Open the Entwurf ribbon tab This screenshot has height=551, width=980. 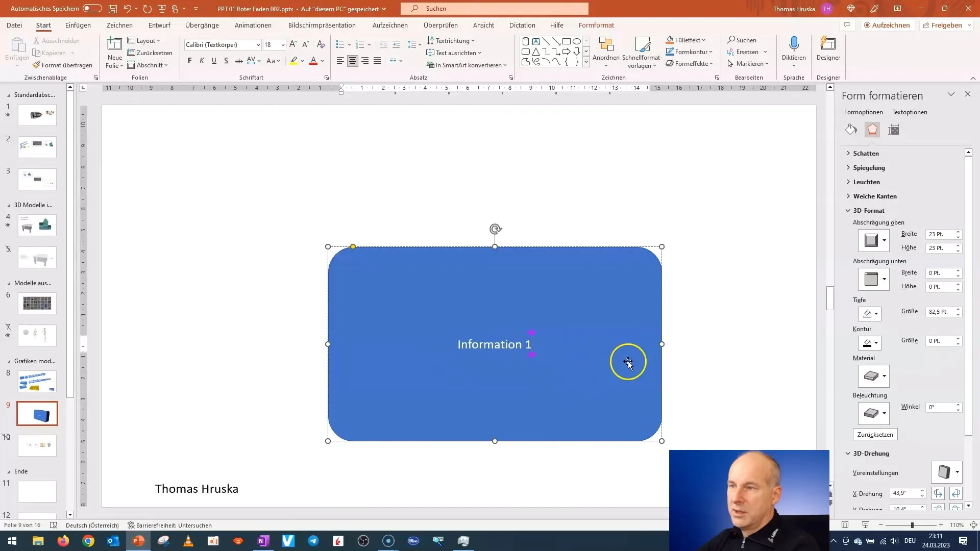pyautogui.click(x=159, y=25)
